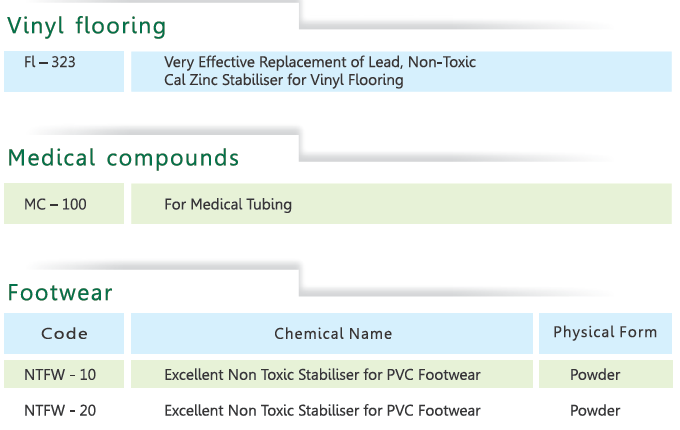Click the chemical name in NTFW - 20 row
This screenshot has height=430, width=680.
point(322,410)
